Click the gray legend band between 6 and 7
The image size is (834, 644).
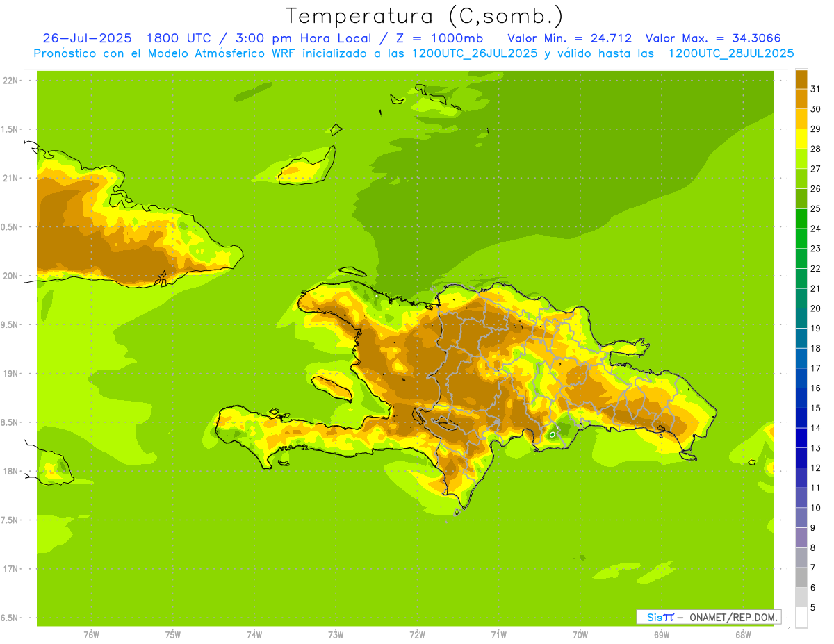pyautogui.click(x=801, y=577)
